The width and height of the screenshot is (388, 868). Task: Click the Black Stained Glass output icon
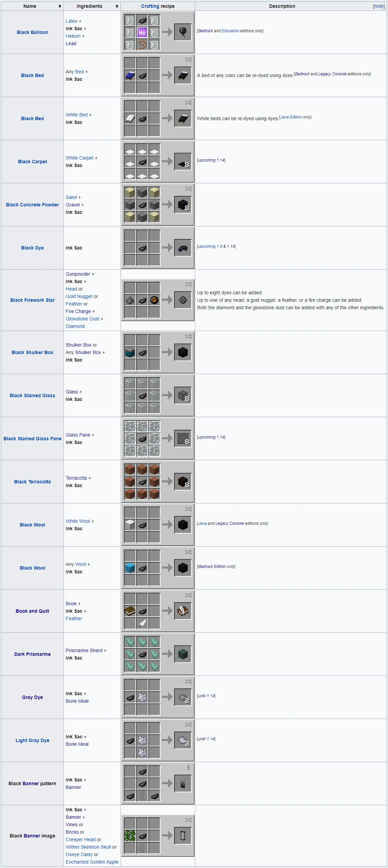coord(183,395)
